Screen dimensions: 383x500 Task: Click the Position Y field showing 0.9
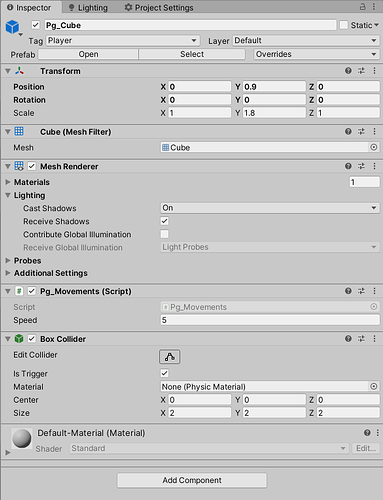(x=274, y=87)
